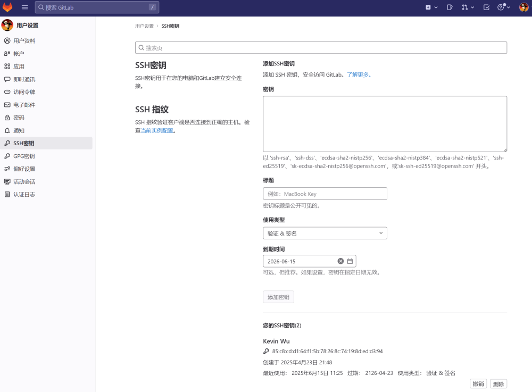Clear the expiry date using the X icon
This screenshot has height=392, width=532.
340,261
